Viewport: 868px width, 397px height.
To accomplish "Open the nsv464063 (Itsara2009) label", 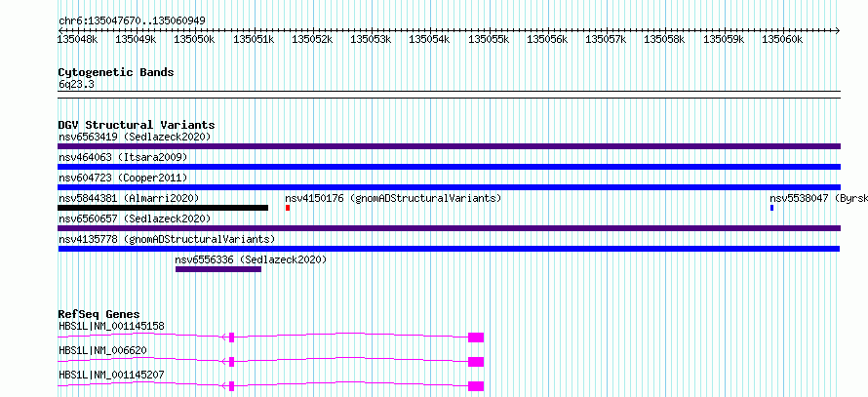I will [123, 157].
